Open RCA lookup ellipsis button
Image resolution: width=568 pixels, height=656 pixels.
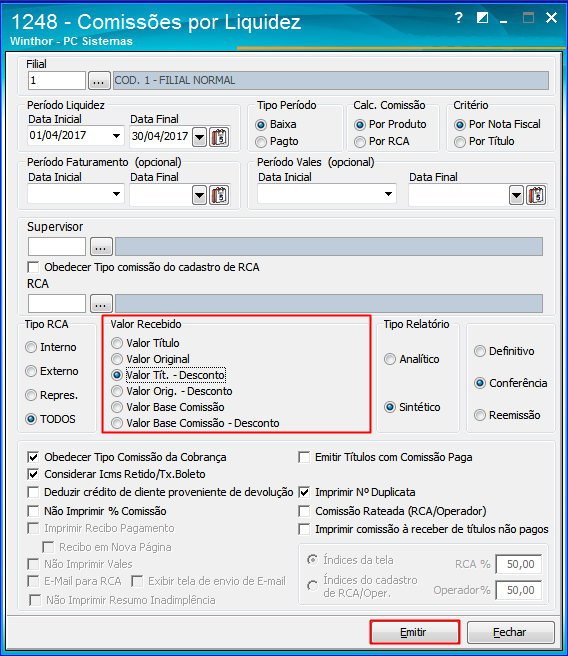101,303
